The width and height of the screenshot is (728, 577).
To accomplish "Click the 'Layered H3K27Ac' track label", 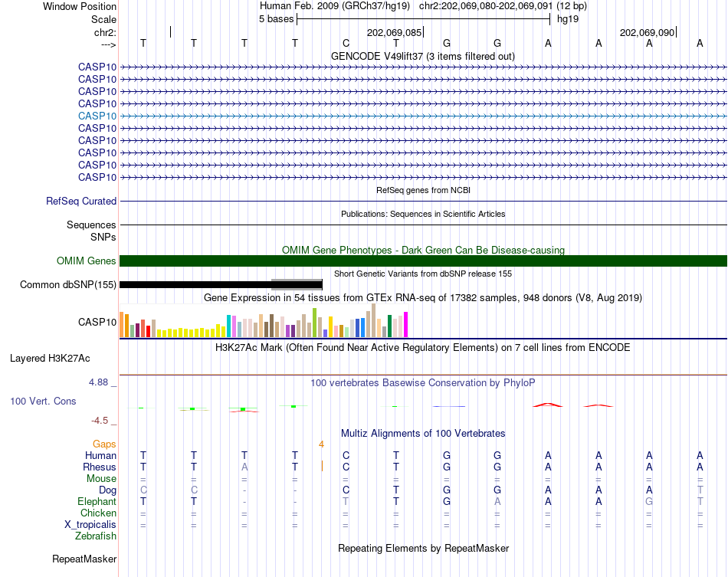I will click(x=50, y=359).
